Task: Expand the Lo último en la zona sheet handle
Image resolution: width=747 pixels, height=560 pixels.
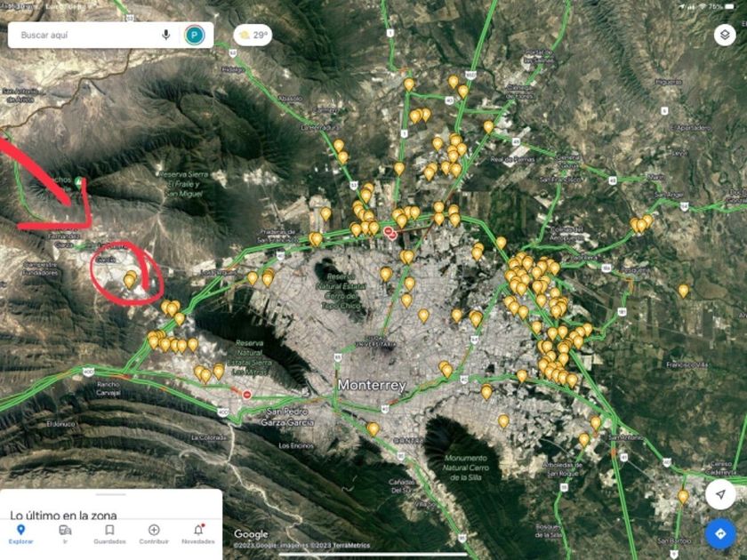Action: point(111,495)
